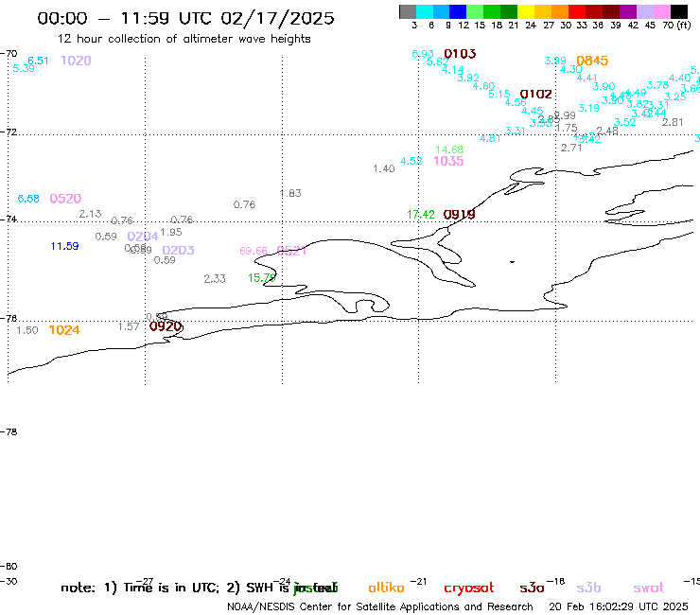Click the gray wave height '2.81'

pyautogui.click(x=673, y=122)
